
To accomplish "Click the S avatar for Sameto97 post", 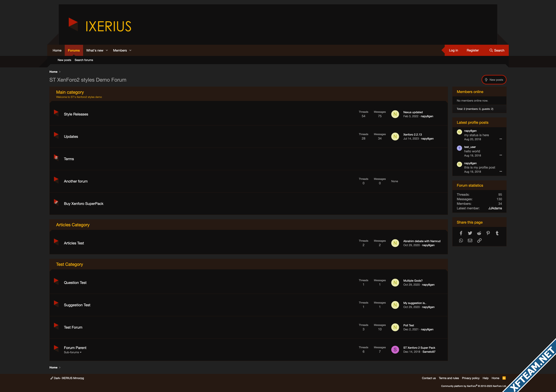I will [x=395, y=350].
